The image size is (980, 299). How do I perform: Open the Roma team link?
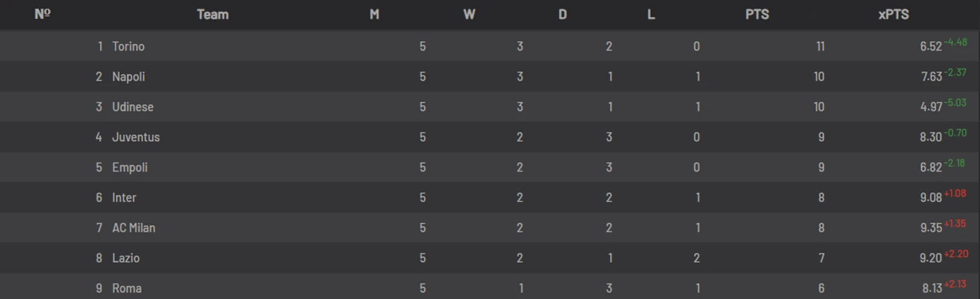coord(127,288)
